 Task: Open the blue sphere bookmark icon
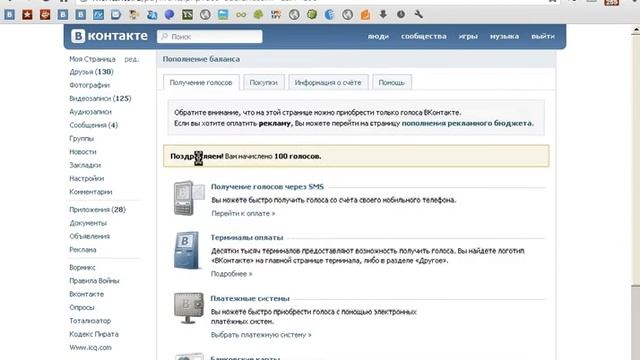pyautogui.click(x=169, y=15)
